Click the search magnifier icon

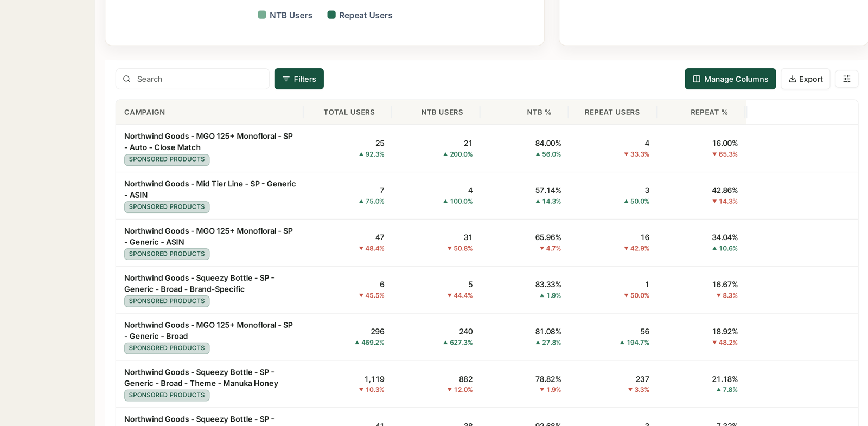pos(127,79)
